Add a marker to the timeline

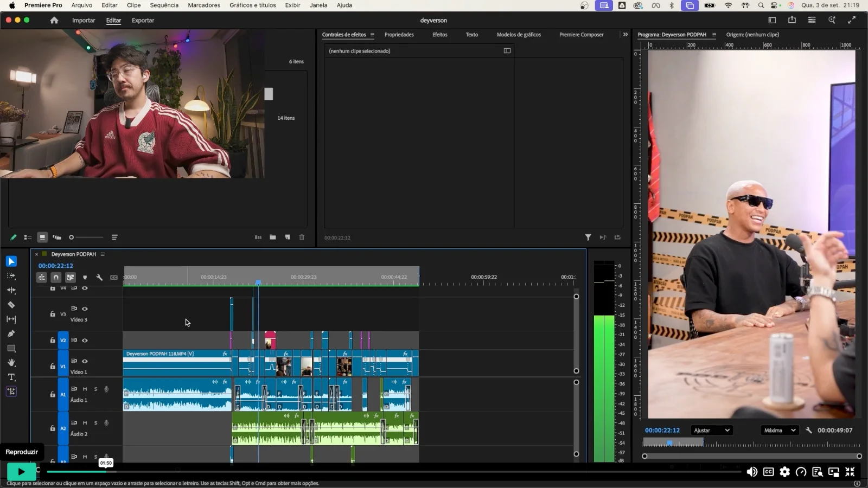tap(85, 277)
